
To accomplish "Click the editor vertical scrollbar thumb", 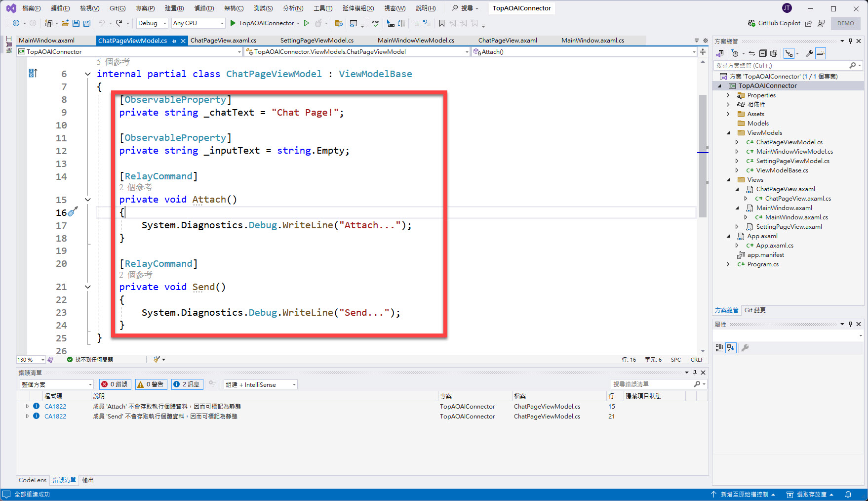I will pyautogui.click(x=703, y=156).
